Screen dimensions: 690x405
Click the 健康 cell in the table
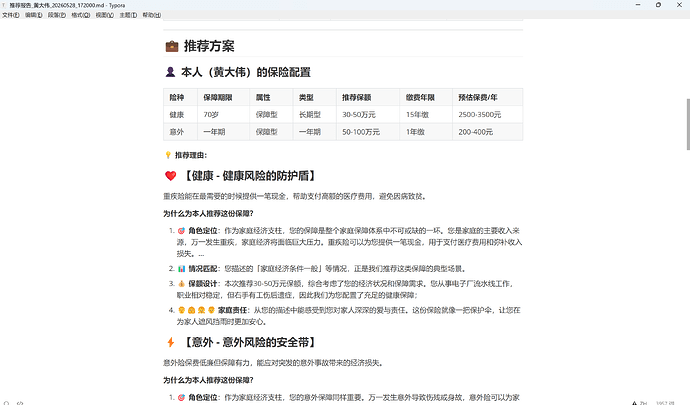[x=180, y=114]
